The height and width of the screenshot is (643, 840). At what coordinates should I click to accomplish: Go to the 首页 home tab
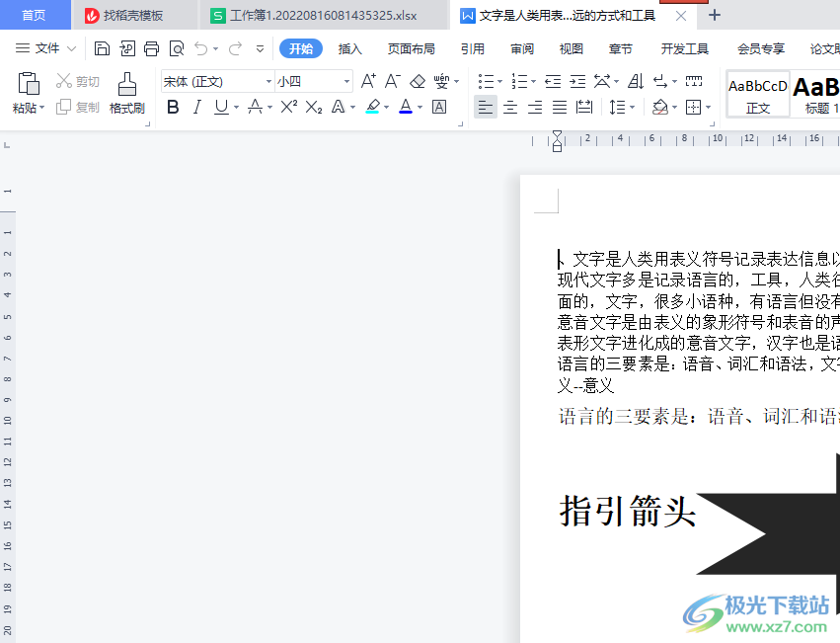tap(34, 15)
